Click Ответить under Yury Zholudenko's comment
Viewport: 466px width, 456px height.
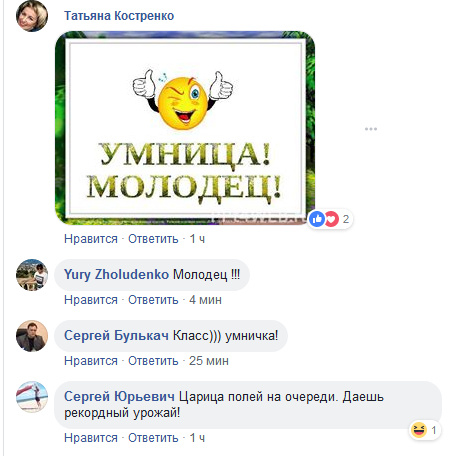[x=153, y=300]
